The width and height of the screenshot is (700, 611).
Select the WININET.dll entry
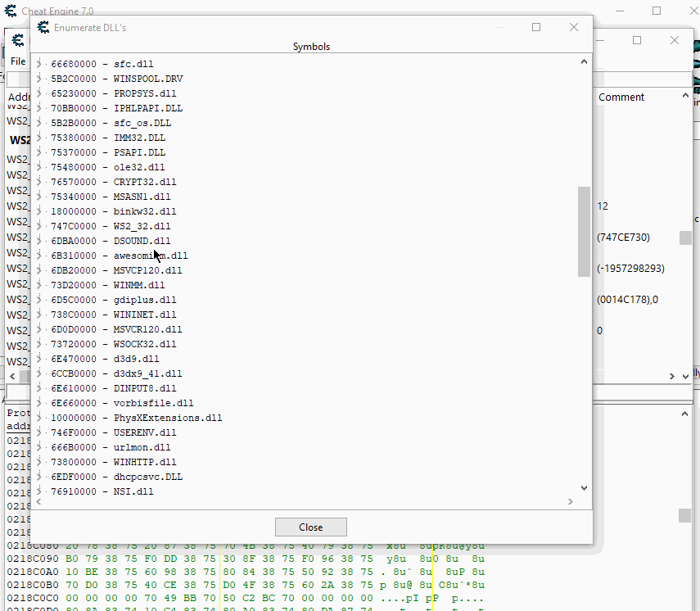tap(114, 315)
